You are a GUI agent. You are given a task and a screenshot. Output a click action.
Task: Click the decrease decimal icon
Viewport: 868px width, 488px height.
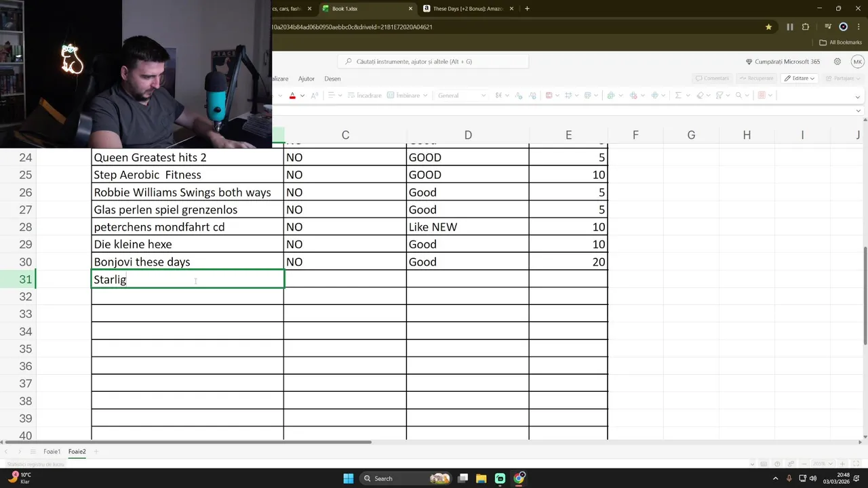pos(519,96)
